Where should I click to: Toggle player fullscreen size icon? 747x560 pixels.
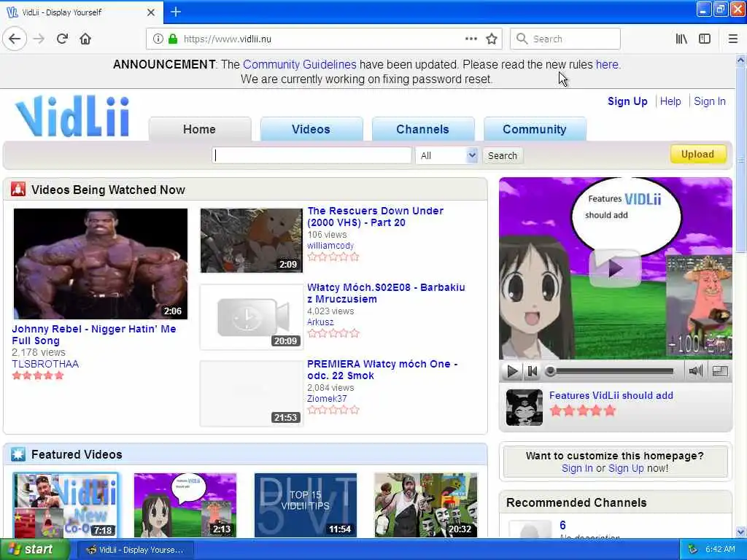tap(720, 371)
